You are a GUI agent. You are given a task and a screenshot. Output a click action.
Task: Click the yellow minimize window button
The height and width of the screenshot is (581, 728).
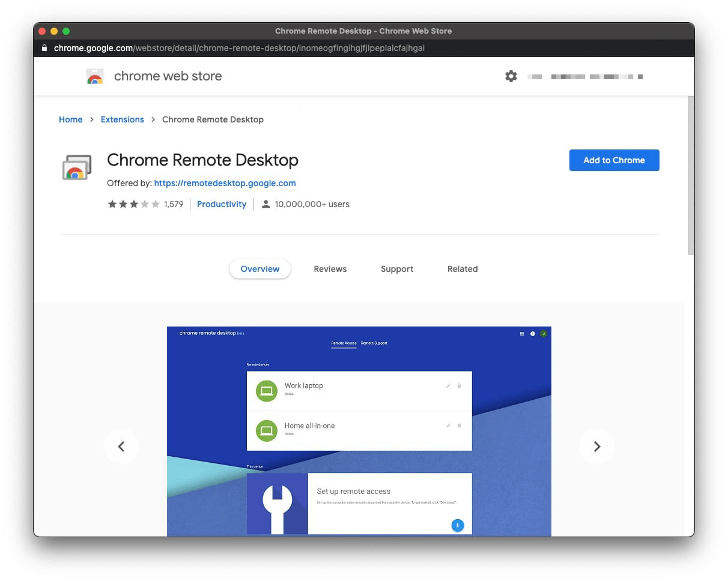[54, 31]
